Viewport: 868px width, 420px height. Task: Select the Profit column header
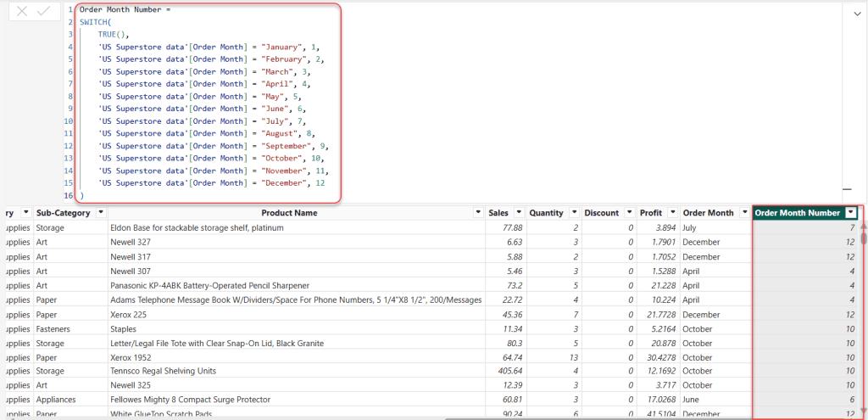click(651, 213)
